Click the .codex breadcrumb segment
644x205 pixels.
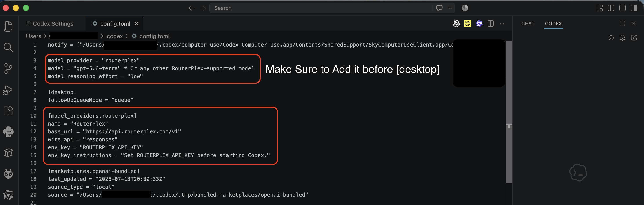tap(114, 36)
